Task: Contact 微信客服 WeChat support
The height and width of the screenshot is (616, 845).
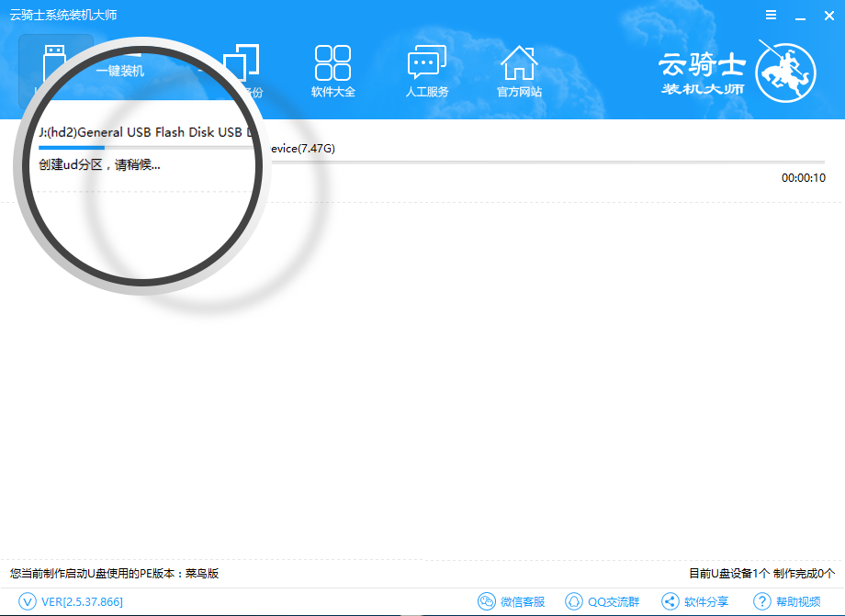Action: pos(512,601)
